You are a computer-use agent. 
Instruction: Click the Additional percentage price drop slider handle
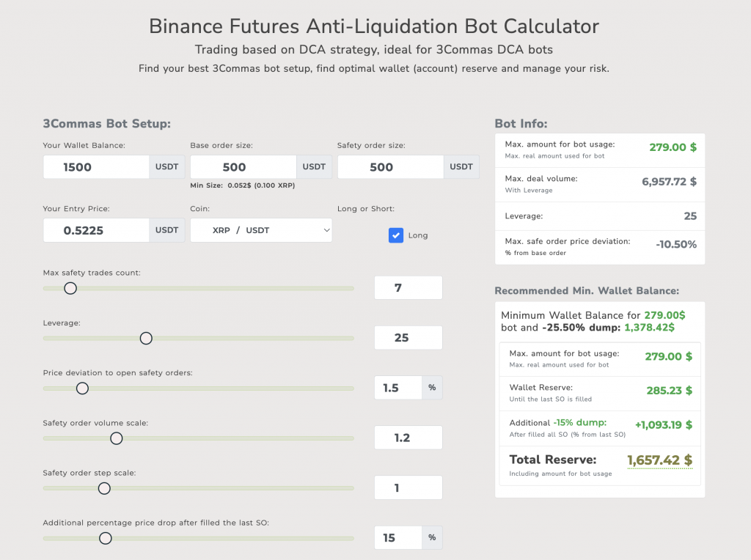coord(106,538)
